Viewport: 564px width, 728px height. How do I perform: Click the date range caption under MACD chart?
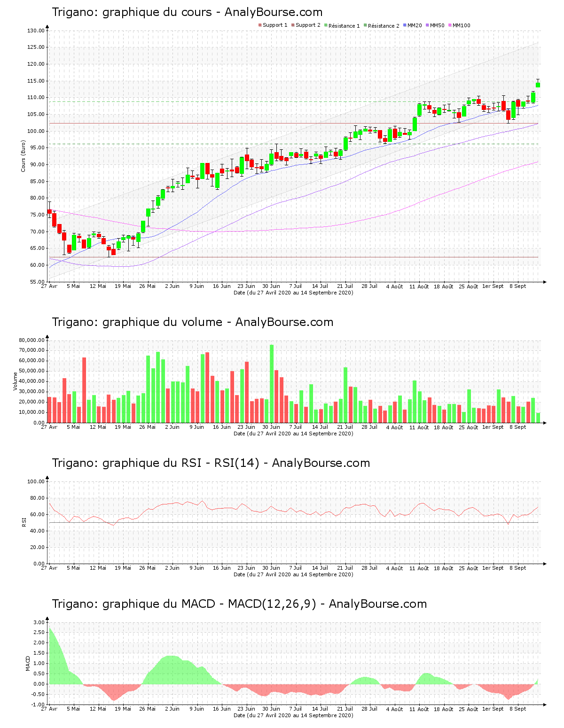(x=293, y=715)
